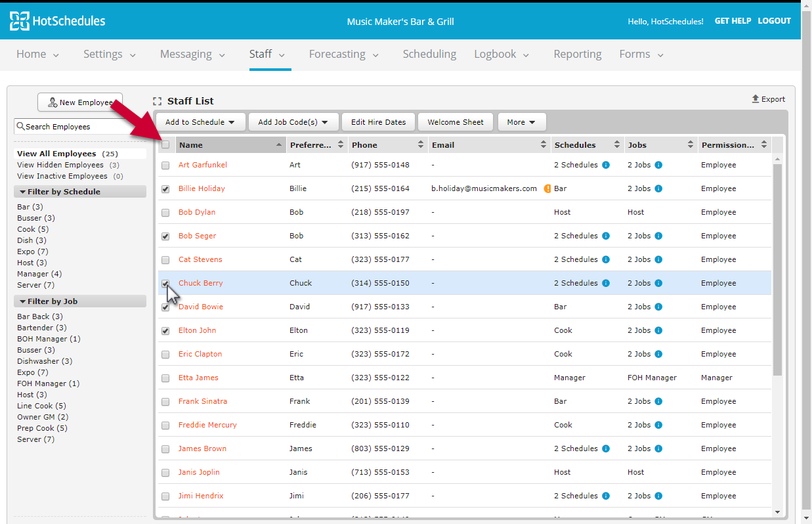Click the staff list vertical scrollbar
Image resolution: width=812 pixels, height=524 pixels.
pos(777,269)
